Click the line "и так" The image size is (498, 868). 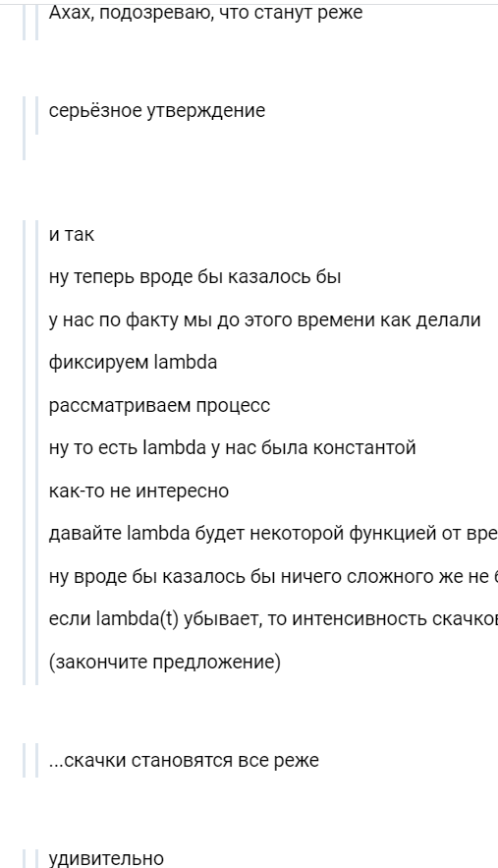[x=72, y=234]
